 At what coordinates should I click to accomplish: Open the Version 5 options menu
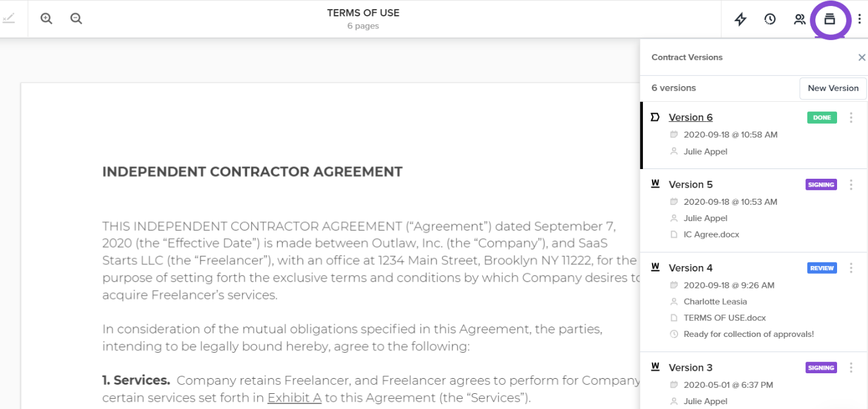(x=851, y=185)
